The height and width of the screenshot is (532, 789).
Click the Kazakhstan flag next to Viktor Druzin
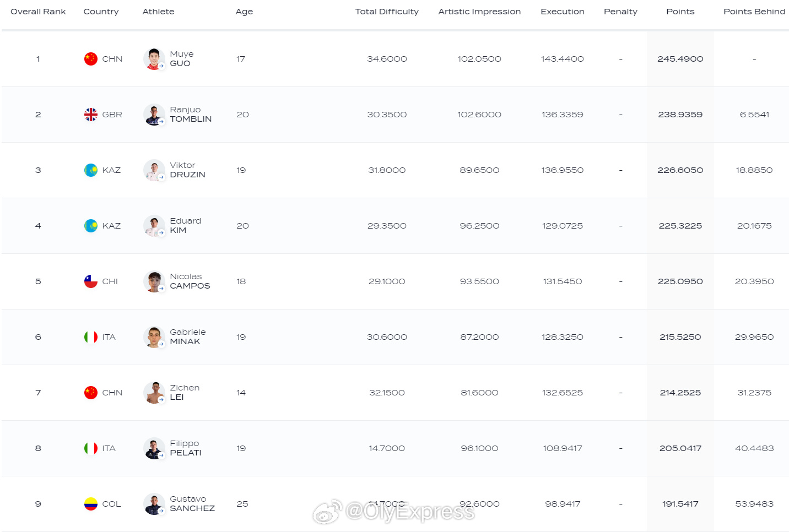(91, 170)
